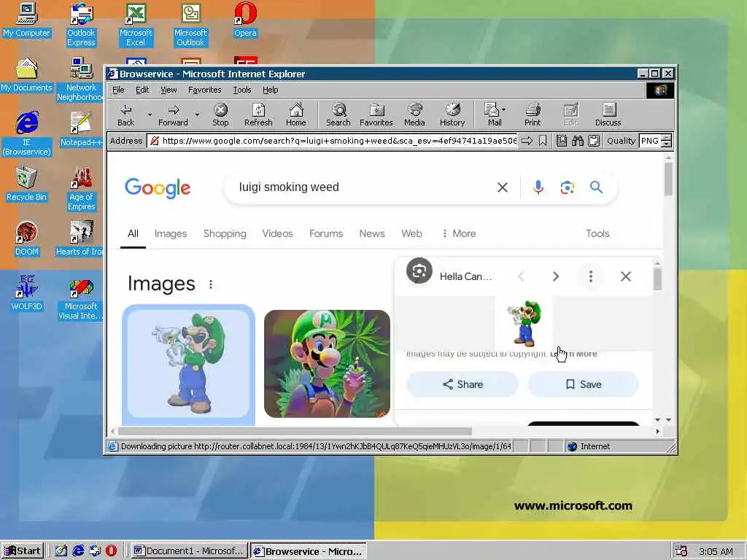Click the Google logo
Screen dimensions: 747x560
[x=158, y=188]
